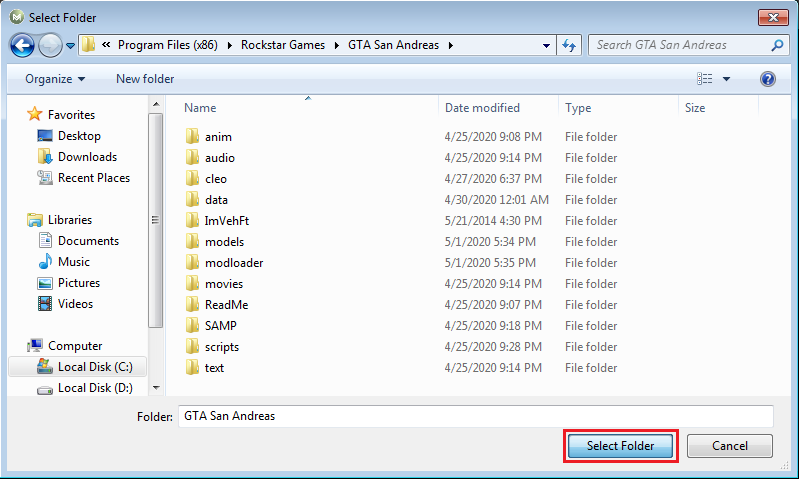Select Computer in the navigation pane
The width and height of the screenshot is (799, 479).
point(65,345)
